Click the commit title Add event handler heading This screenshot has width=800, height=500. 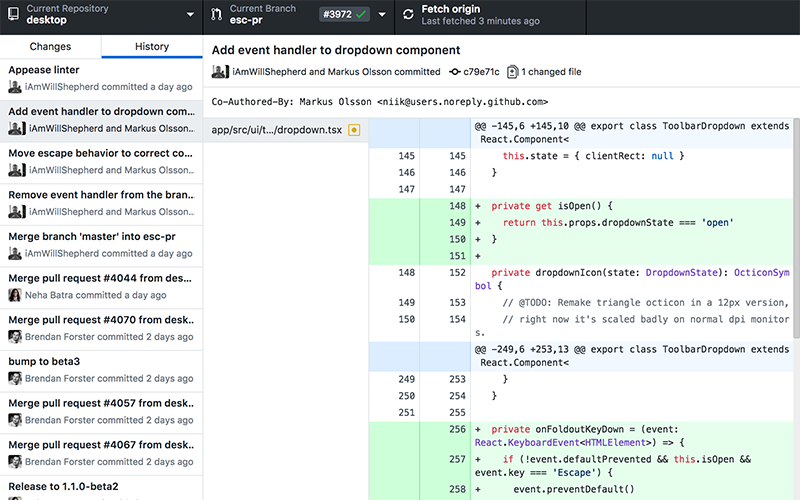[336, 50]
